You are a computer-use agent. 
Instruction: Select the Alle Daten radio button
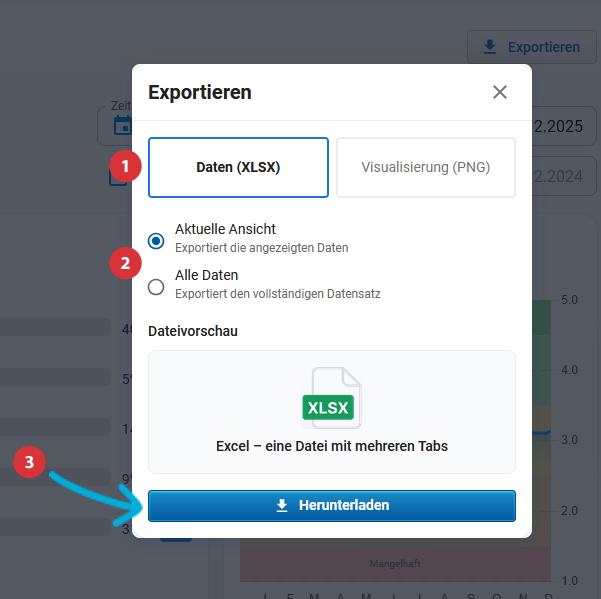(156, 288)
